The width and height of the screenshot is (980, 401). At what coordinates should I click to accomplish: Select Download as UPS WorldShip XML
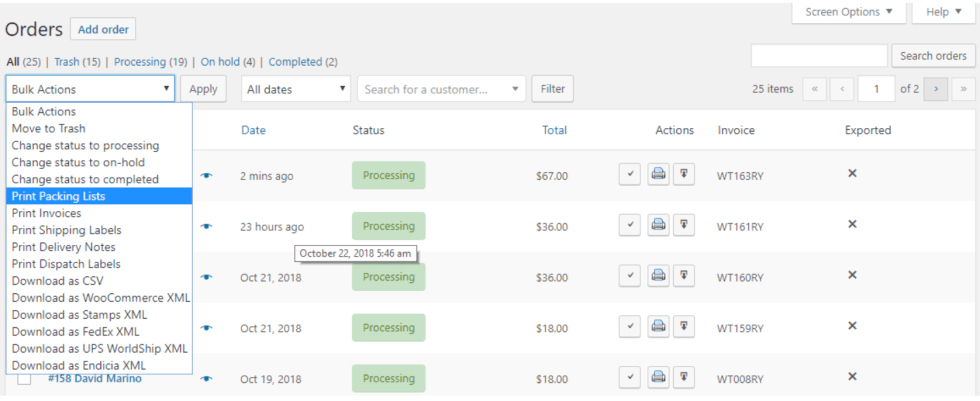[99, 349]
